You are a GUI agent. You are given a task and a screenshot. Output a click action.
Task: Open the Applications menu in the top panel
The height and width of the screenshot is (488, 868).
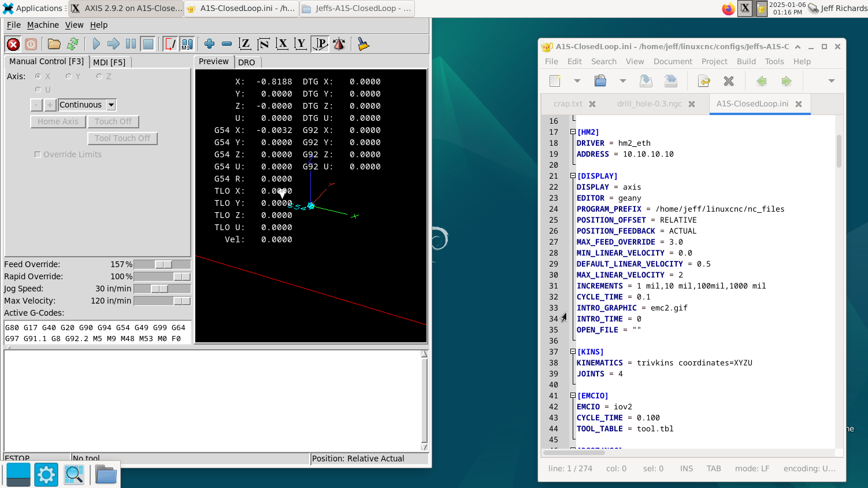[34, 8]
